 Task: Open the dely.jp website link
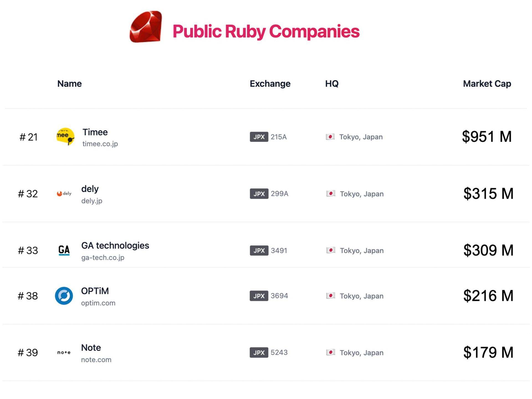pos(92,201)
